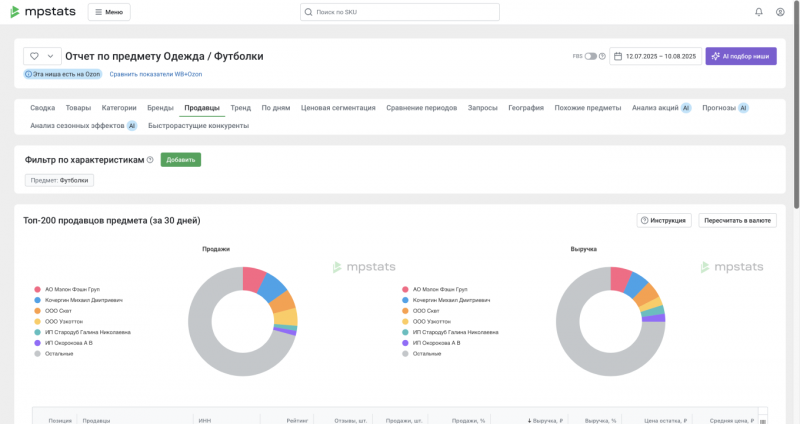Image resolution: width=800 pixels, height=424 pixels.
Task: Click the mpstats logo in header
Action: coord(44,12)
